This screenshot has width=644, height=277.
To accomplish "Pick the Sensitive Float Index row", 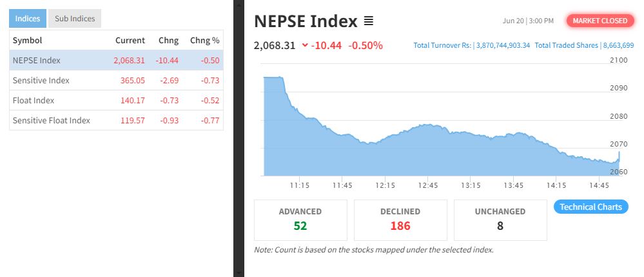I will coord(116,120).
